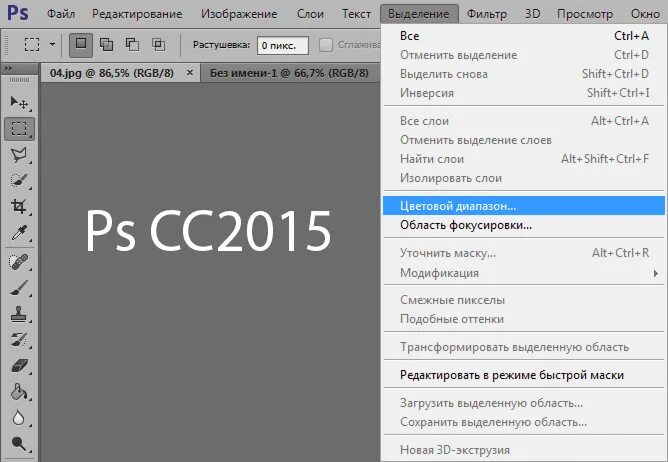Select the Dodge tool
668x462 pixels.
point(19,444)
